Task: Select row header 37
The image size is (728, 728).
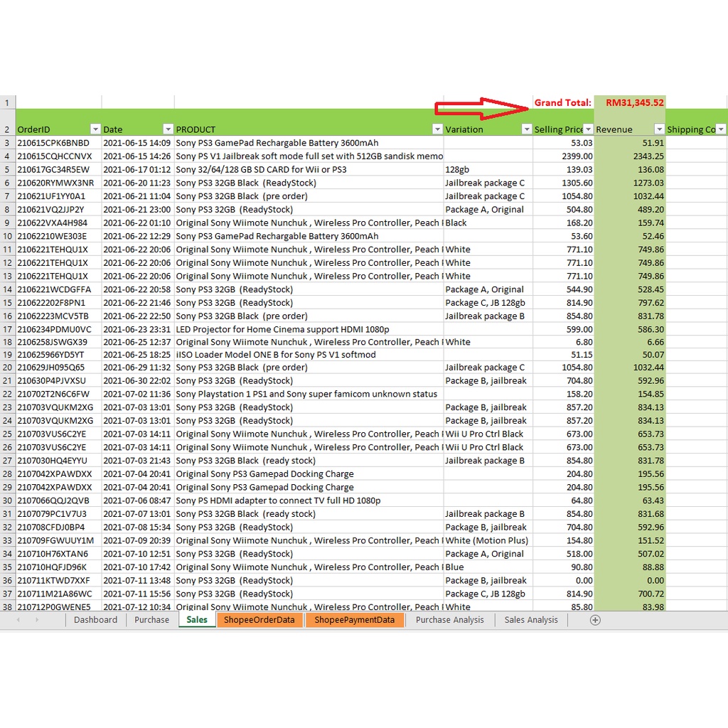Action: pyautogui.click(x=7, y=594)
